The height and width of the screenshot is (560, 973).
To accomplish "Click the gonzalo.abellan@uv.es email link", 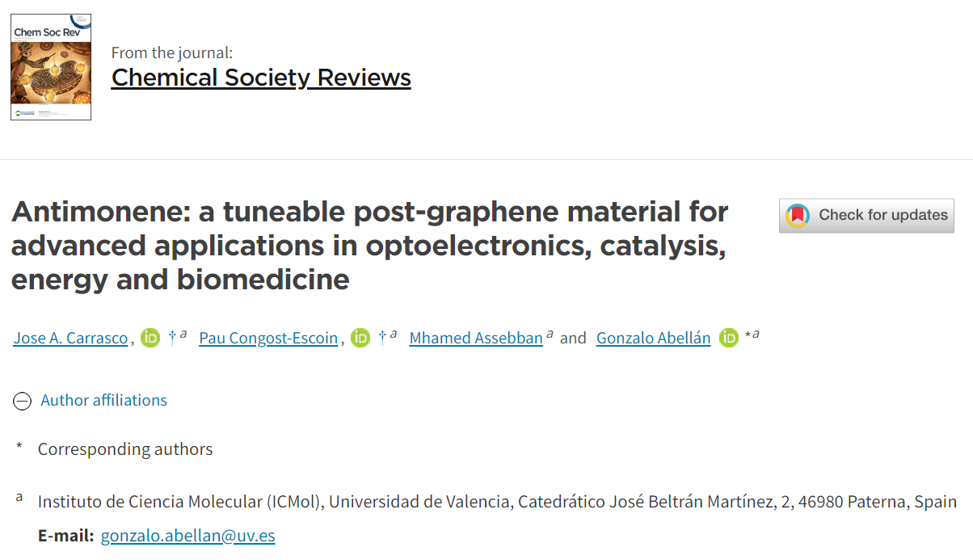I will 188,536.
